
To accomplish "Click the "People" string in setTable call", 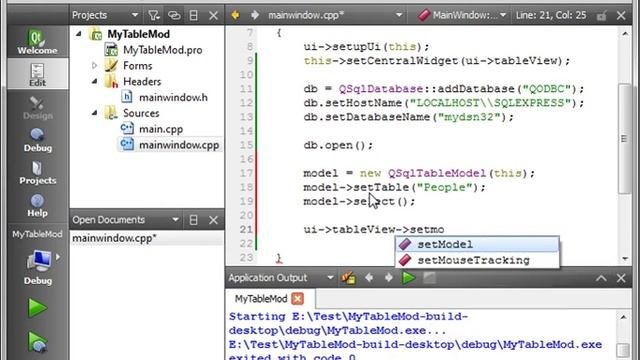I will pyautogui.click(x=447, y=187).
